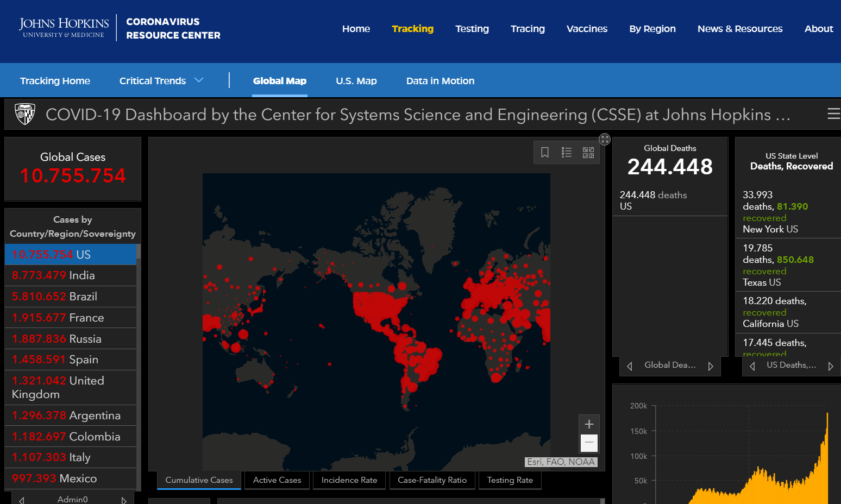Click the Johns Hopkins shield logo
This screenshot has width=841, height=504.
tap(25, 114)
